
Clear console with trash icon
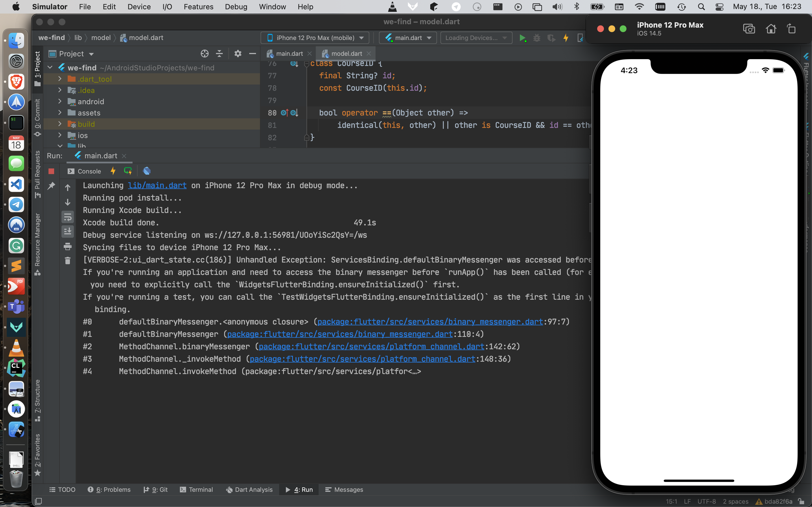(68, 261)
